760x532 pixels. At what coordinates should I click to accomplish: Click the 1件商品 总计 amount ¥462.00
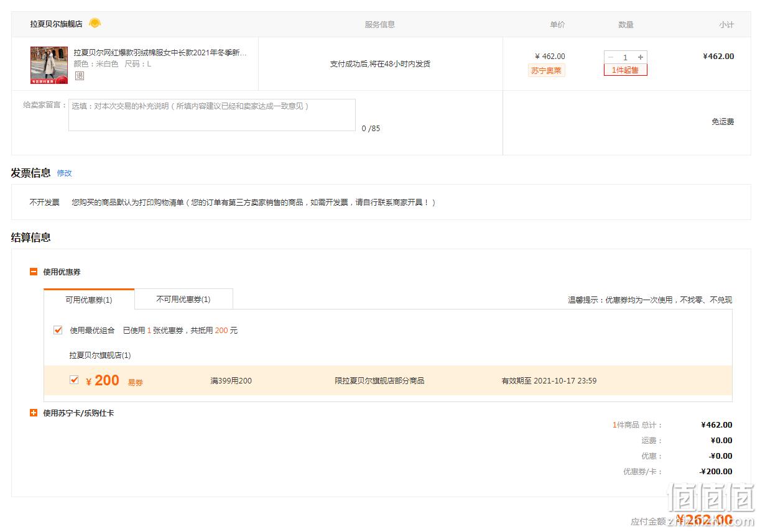tap(716, 425)
